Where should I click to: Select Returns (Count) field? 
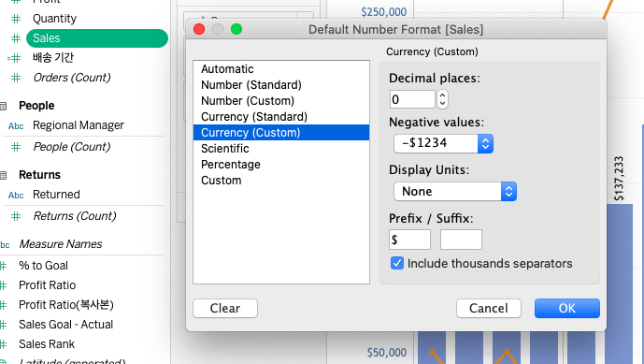point(75,216)
